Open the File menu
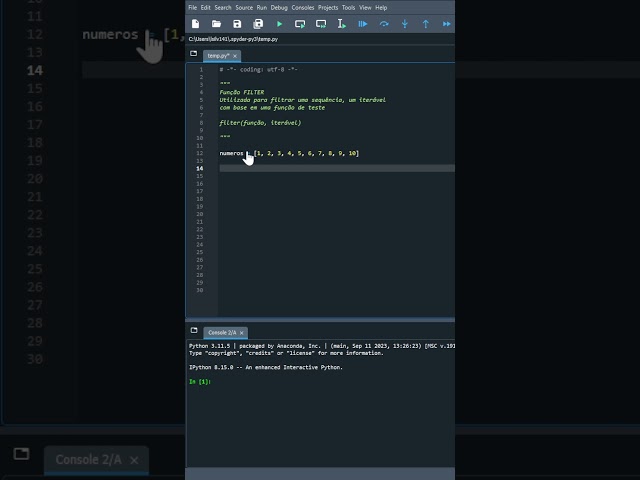The width and height of the screenshot is (640, 480). (192, 7)
